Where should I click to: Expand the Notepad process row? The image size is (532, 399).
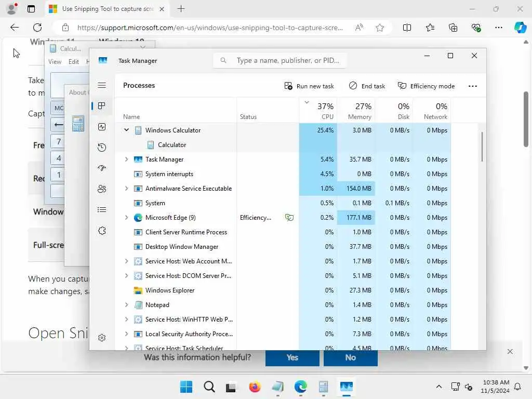click(x=127, y=304)
